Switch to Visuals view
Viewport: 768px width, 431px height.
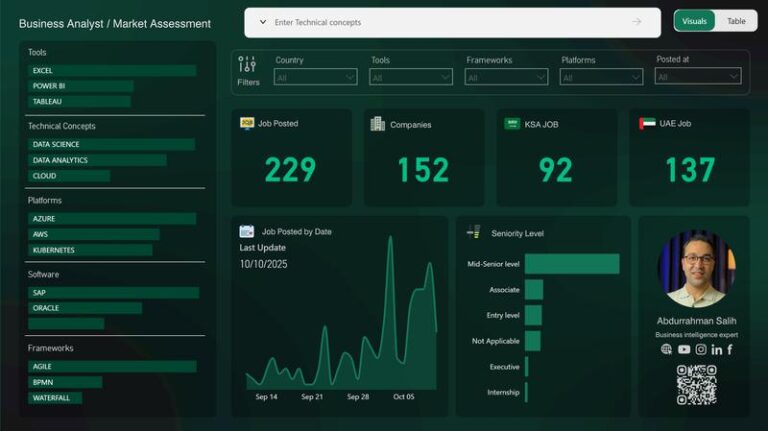pyautogui.click(x=694, y=21)
